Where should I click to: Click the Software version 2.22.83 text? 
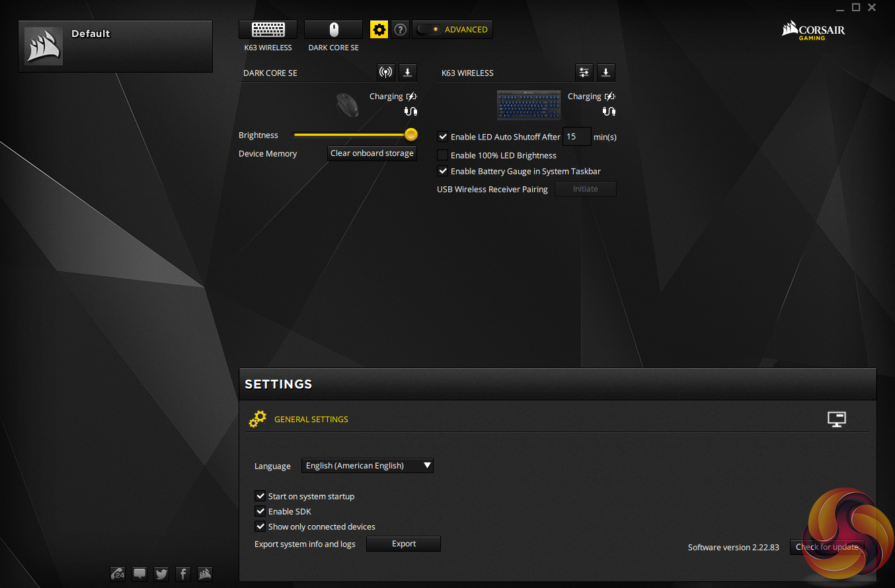tap(734, 547)
